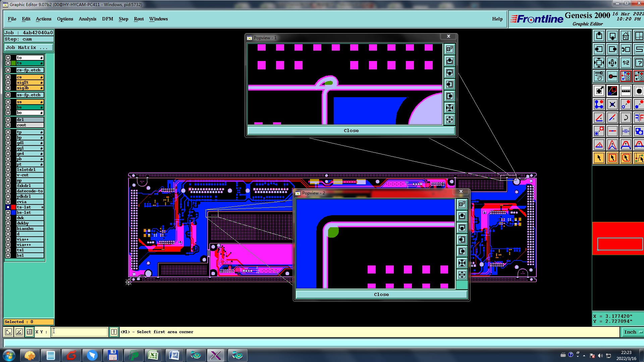Select the rotate feature tool
Image resolution: width=644 pixels, height=362 pixels.
click(x=626, y=118)
